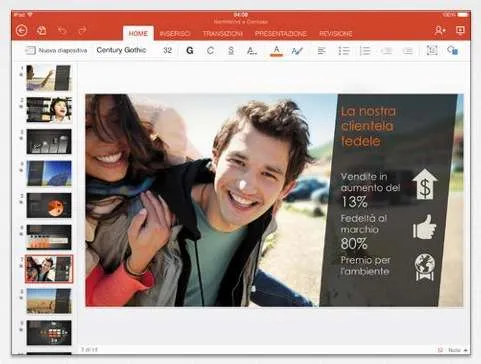Click the numbered list icon
The width and height of the screenshot is (481, 364).
[x=365, y=51]
